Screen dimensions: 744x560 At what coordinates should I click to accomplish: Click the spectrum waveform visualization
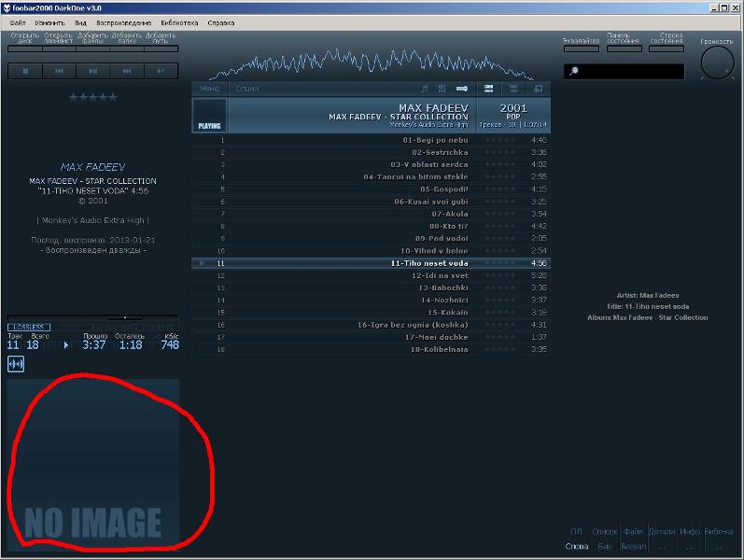click(371, 63)
